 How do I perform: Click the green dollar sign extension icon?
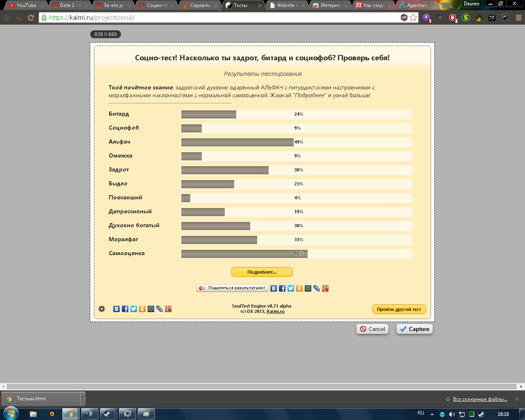pos(466,18)
